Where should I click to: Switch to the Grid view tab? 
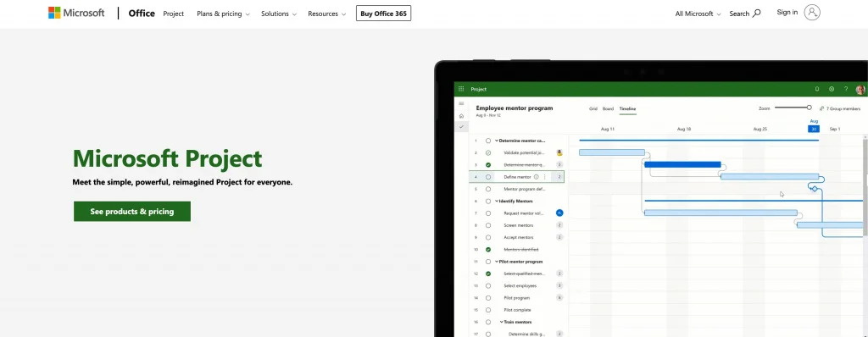click(x=593, y=109)
